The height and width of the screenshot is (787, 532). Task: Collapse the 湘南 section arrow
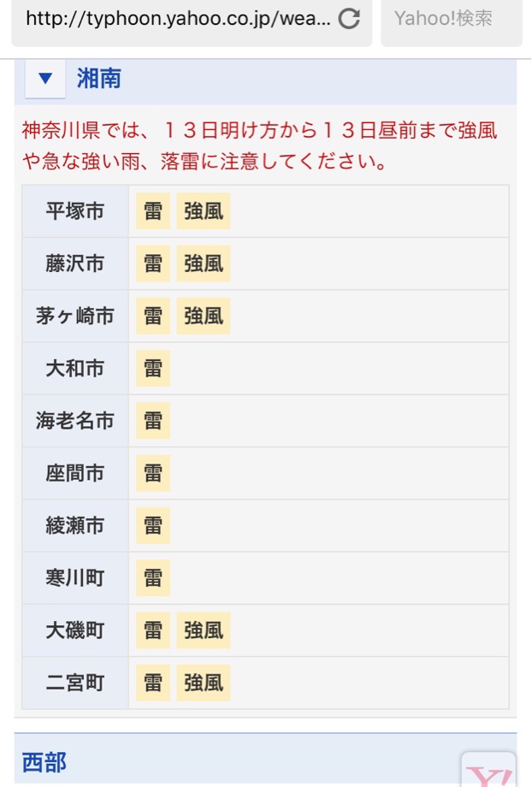click(45, 79)
